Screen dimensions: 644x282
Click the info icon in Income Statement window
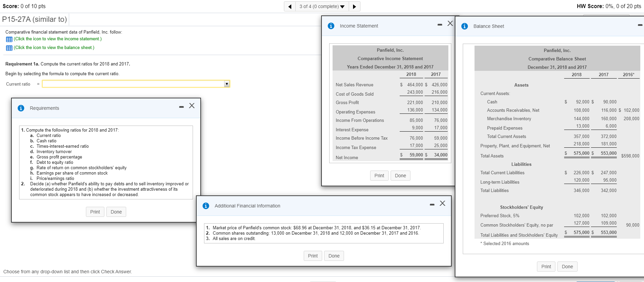(331, 26)
